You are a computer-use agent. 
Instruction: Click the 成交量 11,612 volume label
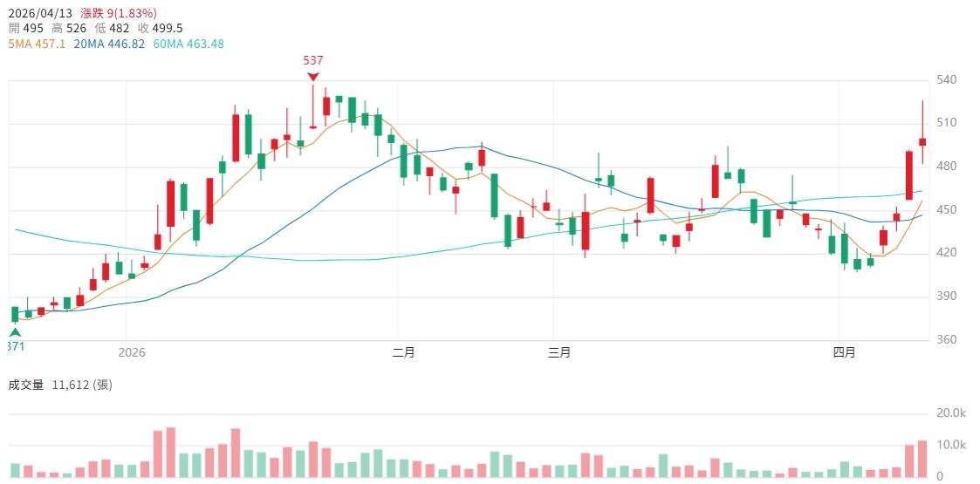(x=60, y=385)
